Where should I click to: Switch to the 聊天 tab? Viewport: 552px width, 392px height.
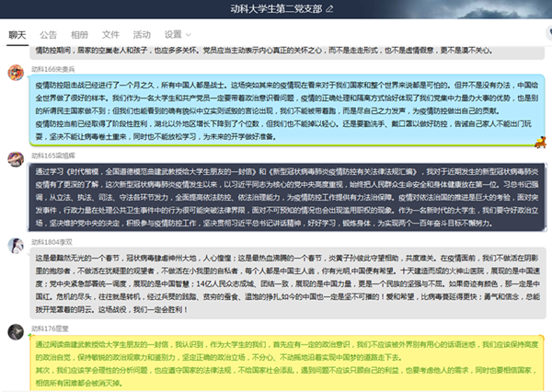[x=17, y=34]
